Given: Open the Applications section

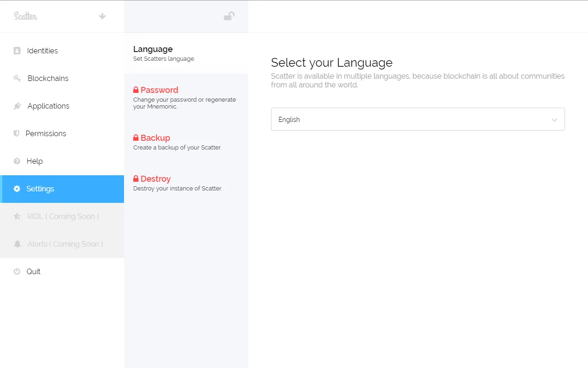Looking at the screenshot, I should coord(62,106).
